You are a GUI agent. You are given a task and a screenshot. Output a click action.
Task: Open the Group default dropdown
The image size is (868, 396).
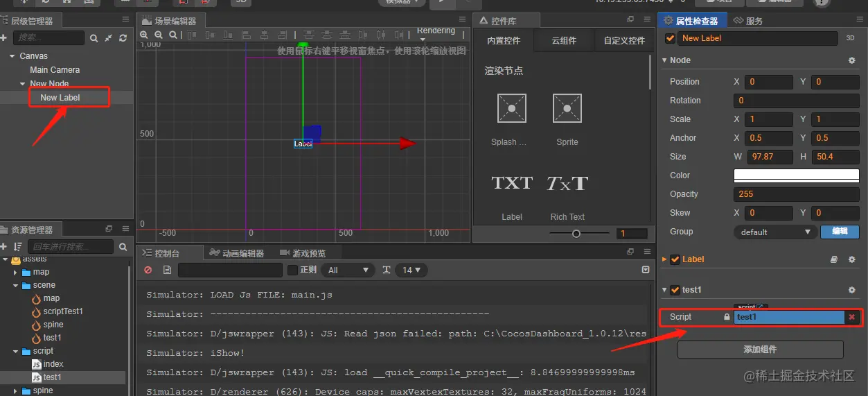click(x=775, y=232)
